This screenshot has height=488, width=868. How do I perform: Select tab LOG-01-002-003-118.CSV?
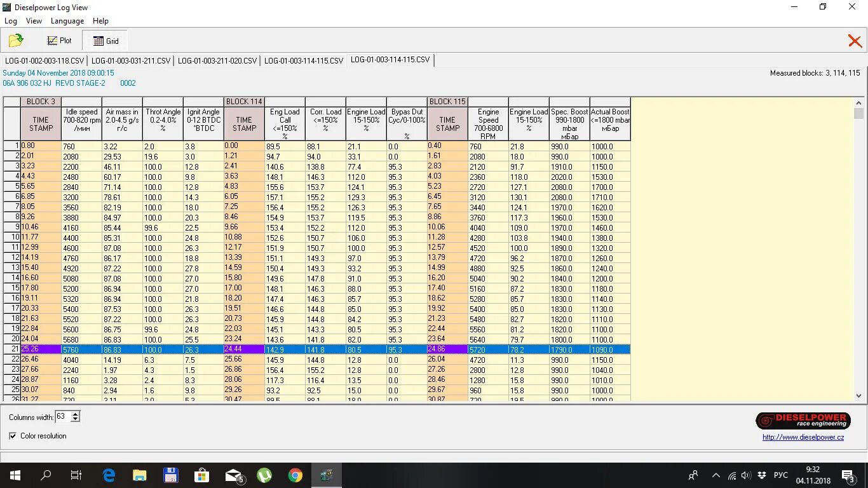44,60
